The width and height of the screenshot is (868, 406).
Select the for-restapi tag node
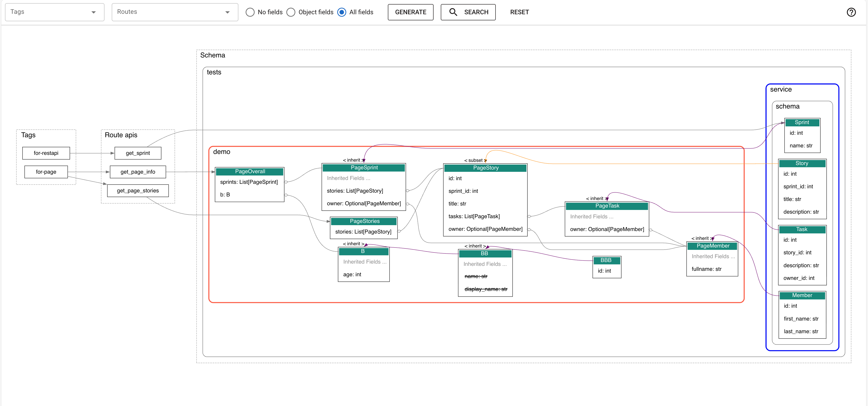coord(46,153)
